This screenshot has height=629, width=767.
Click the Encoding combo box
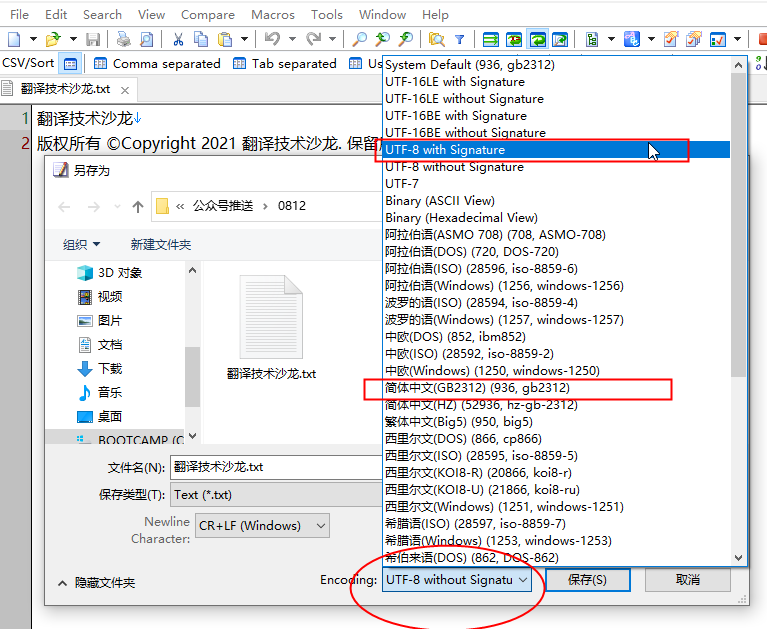point(457,580)
